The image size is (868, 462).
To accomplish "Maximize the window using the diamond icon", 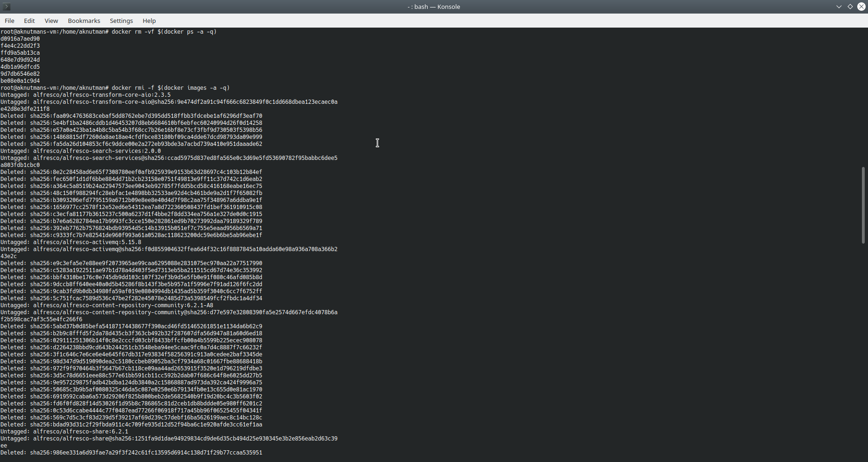I will pos(850,7).
